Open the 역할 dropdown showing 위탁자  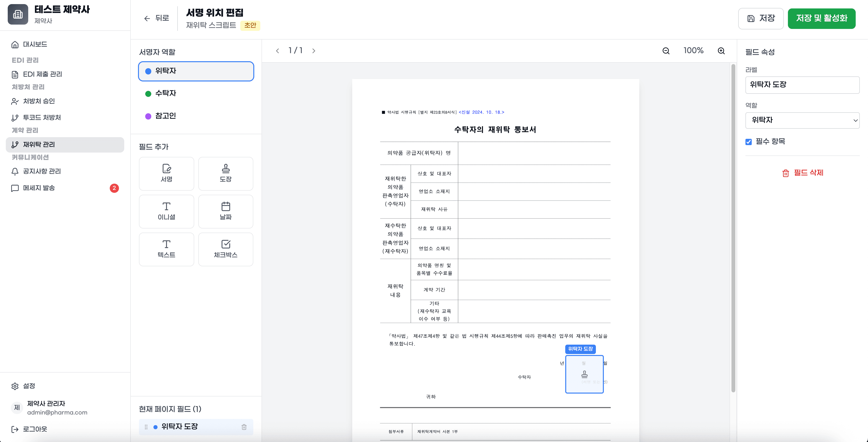coord(803,120)
